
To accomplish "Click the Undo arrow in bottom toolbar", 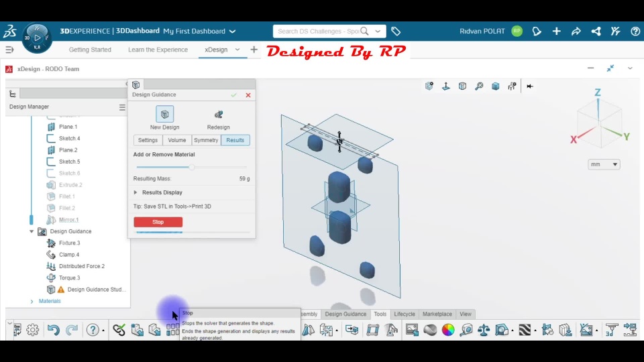I will click(54, 330).
